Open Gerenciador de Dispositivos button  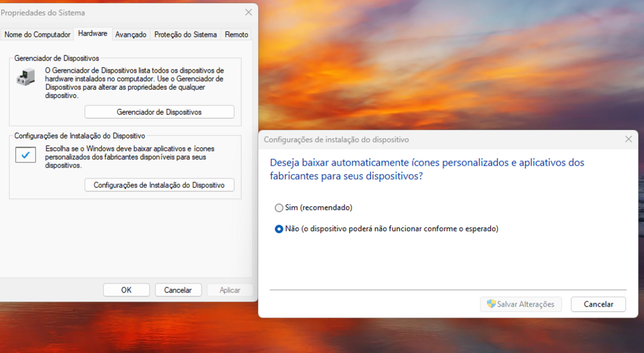[x=159, y=112]
